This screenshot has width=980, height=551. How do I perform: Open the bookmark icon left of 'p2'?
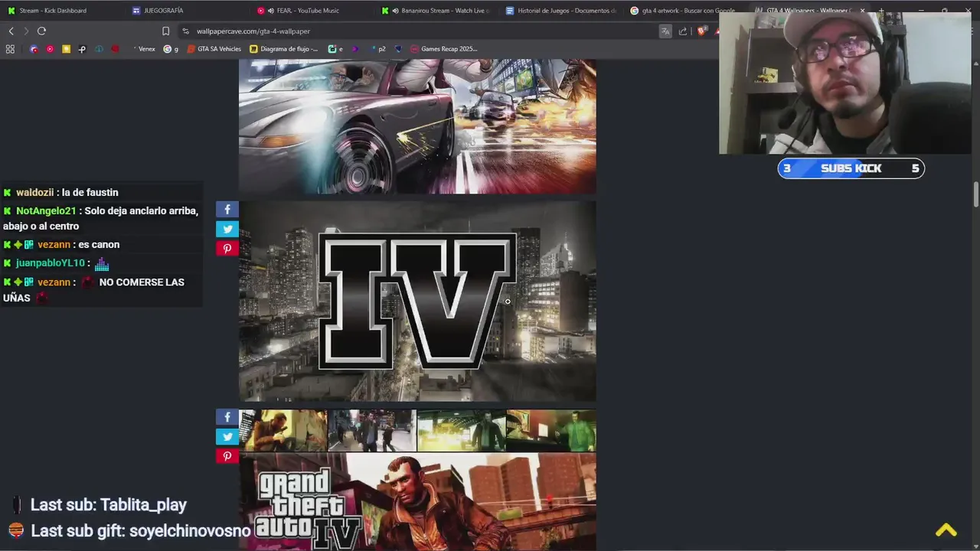354,49
